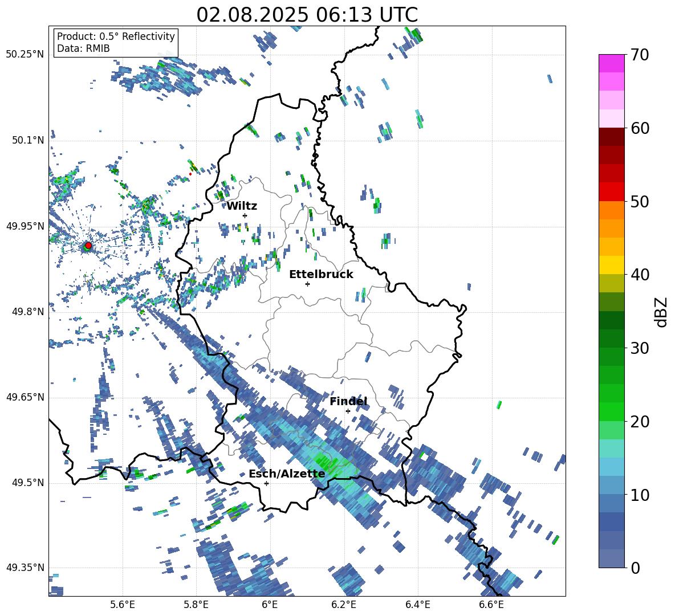Click the bright green swatch just above 20 dBZ
Screen dimensions: 675x616
611,411
